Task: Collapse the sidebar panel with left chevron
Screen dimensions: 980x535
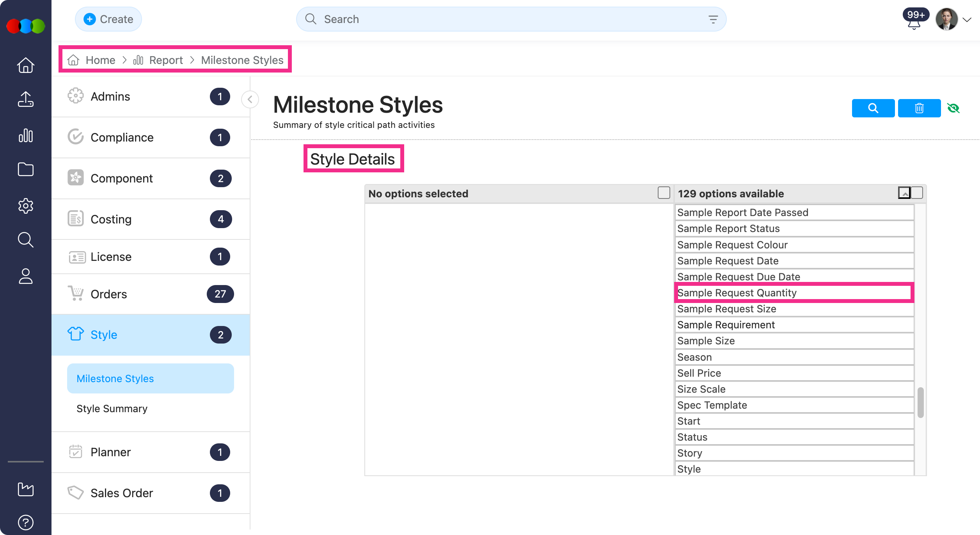Action: point(250,99)
